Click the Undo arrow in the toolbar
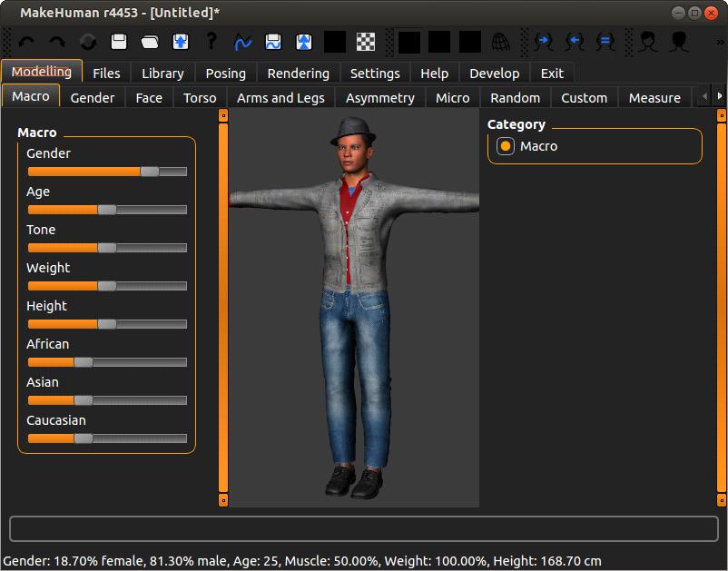 26,42
